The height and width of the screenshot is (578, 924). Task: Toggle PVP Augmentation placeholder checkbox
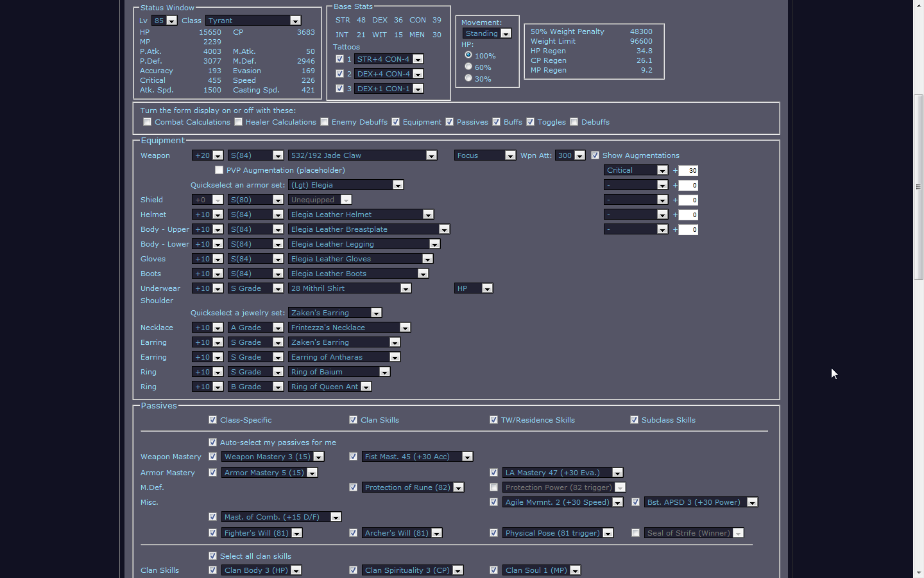tap(219, 170)
